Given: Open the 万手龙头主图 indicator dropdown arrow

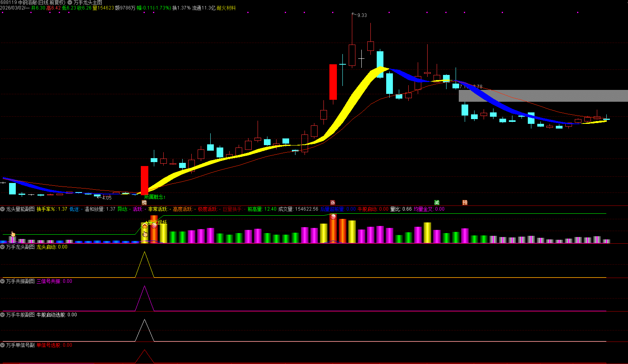Looking at the screenshot, I should pos(70,2).
